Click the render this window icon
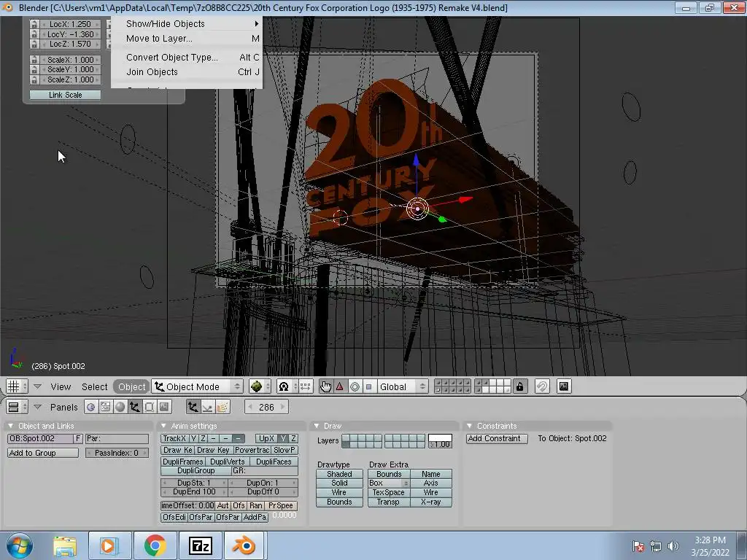This screenshot has height=560, width=747. click(564, 386)
